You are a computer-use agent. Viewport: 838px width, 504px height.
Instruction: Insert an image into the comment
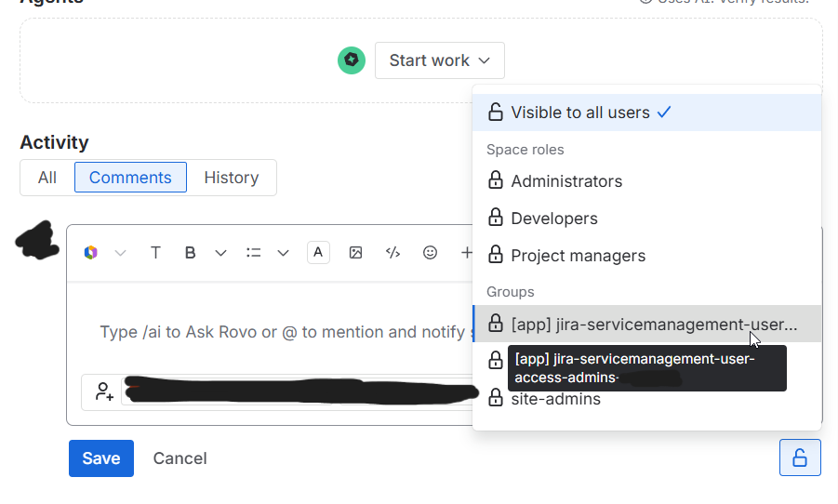(355, 253)
